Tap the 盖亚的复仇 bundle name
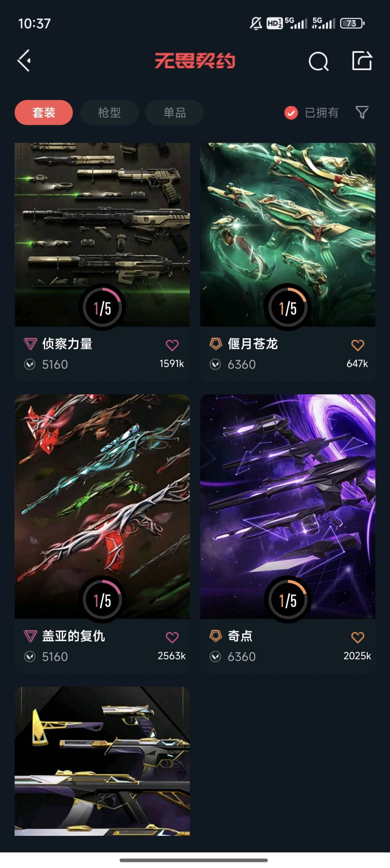Viewport: 390px width, 868px height. [74, 636]
